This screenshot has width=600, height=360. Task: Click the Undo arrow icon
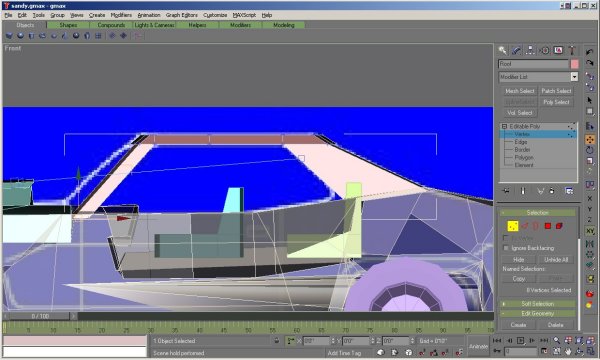coord(590,52)
